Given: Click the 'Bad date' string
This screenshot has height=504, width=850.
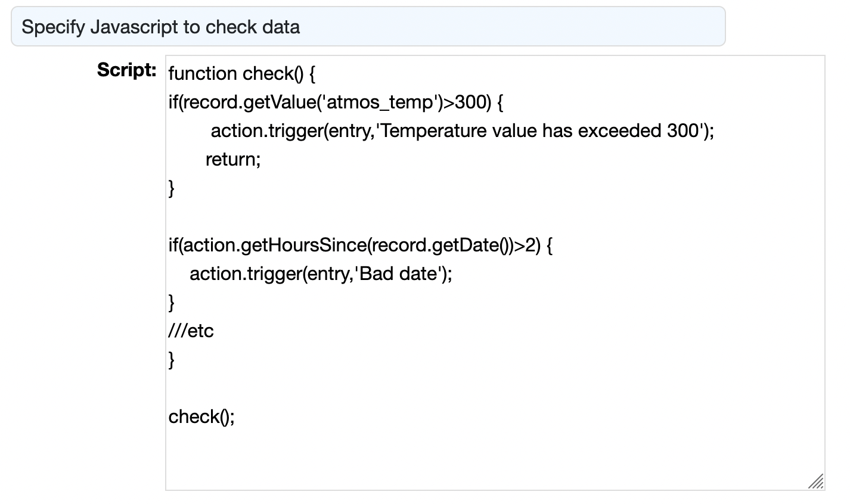Looking at the screenshot, I should click(399, 274).
